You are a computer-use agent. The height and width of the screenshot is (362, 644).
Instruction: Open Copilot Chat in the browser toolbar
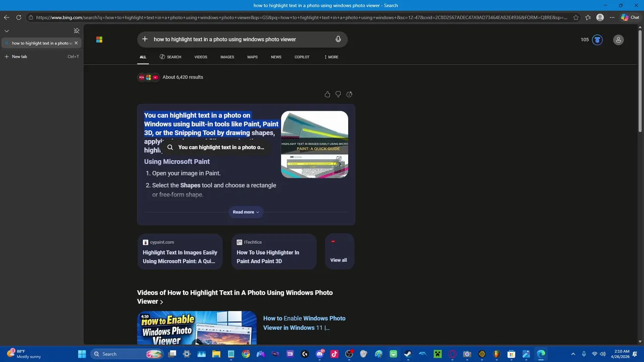(630, 17)
